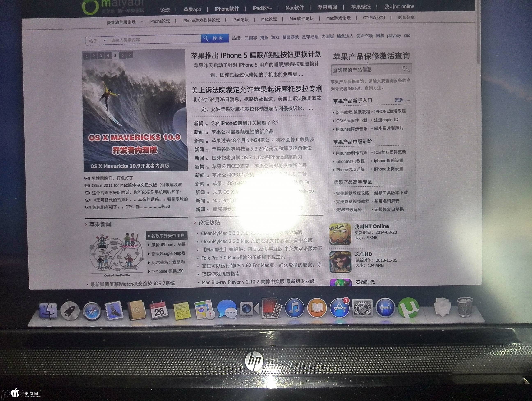Image resolution: width=532 pixels, height=401 pixels.
Task: Click the 忘仙HD game thumbnail icon
Action: coord(340,262)
